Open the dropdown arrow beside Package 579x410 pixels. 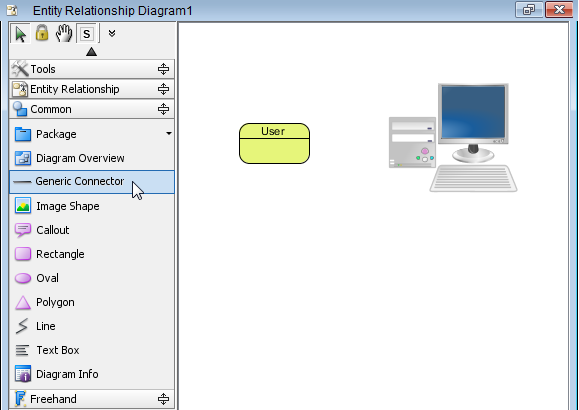point(169,133)
